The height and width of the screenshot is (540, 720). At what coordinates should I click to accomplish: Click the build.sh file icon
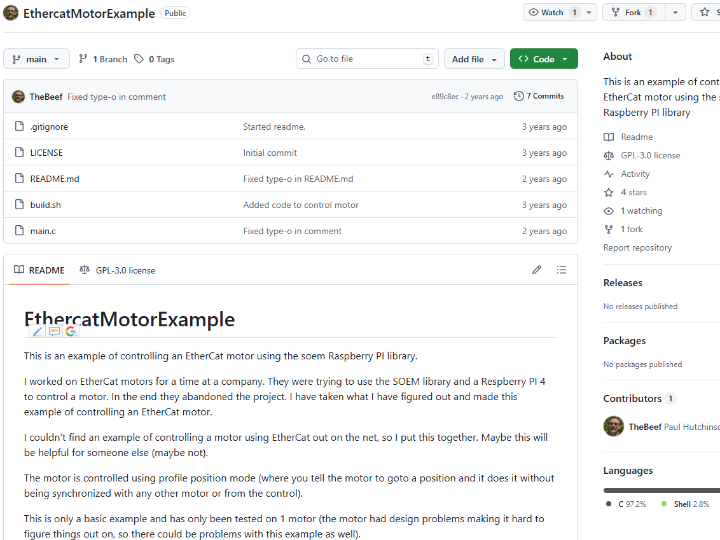18,205
